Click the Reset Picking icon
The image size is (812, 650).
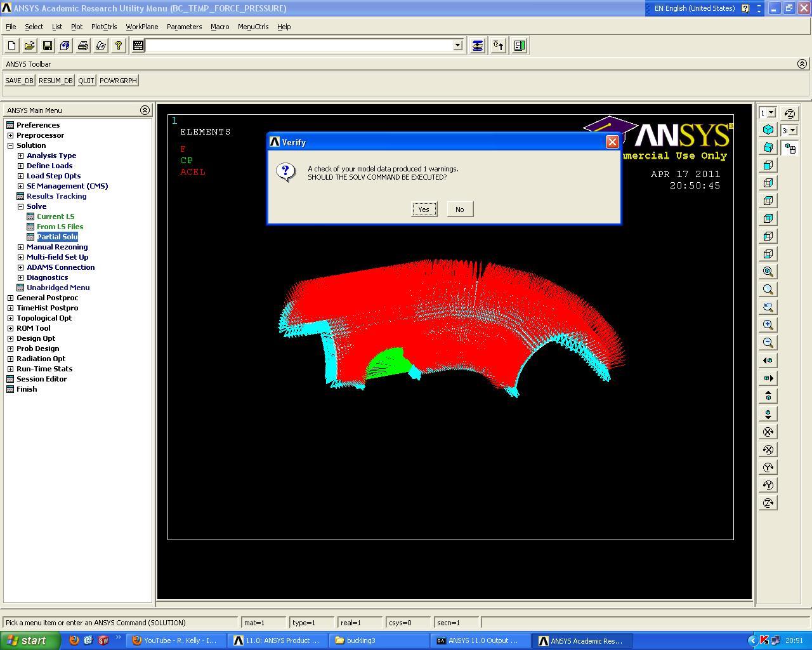(498, 46)
